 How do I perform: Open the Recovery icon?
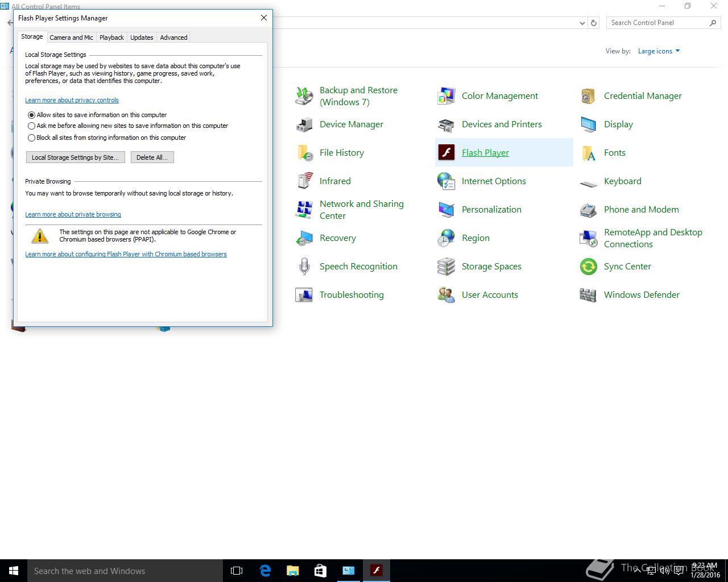pos(304,238)
